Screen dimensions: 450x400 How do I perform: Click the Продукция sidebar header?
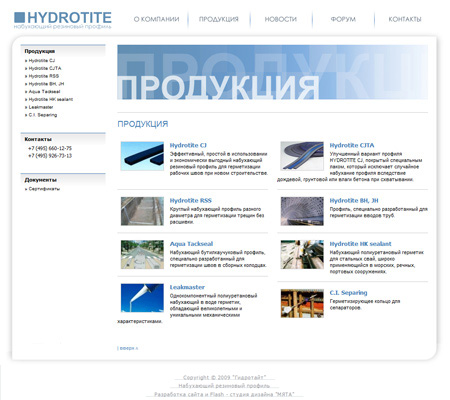[40, 51]
